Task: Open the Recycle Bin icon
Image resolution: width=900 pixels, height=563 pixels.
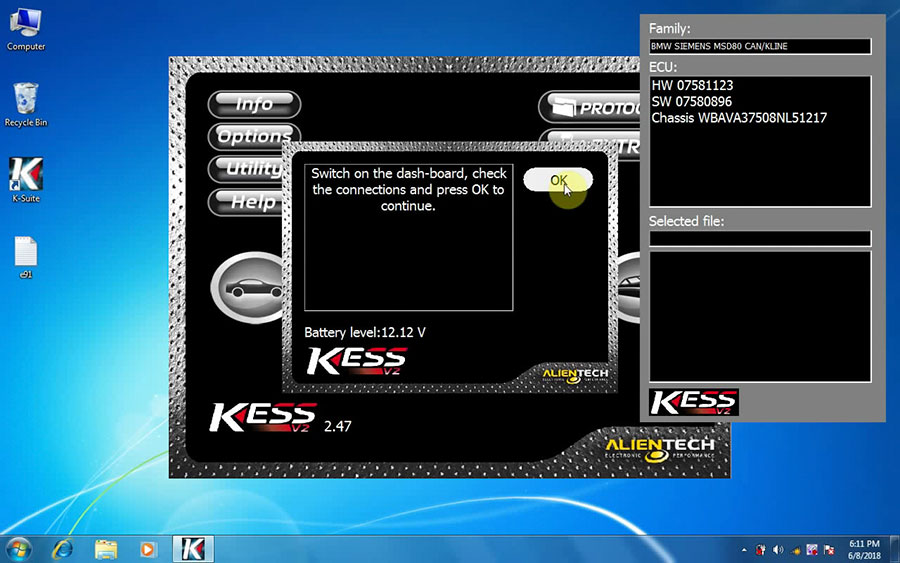Action: coord(26,104)
